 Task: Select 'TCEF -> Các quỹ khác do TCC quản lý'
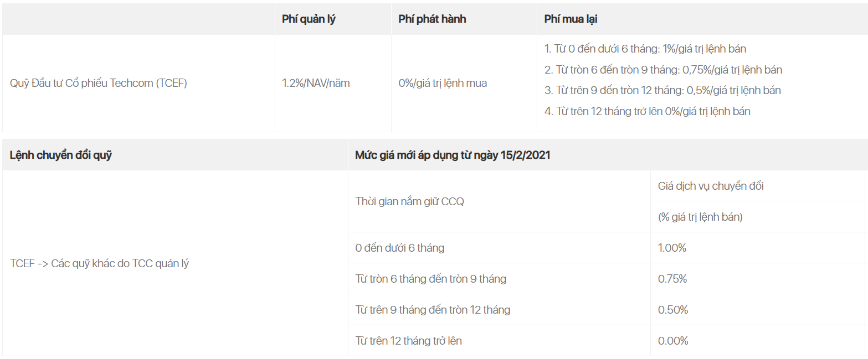99,263
